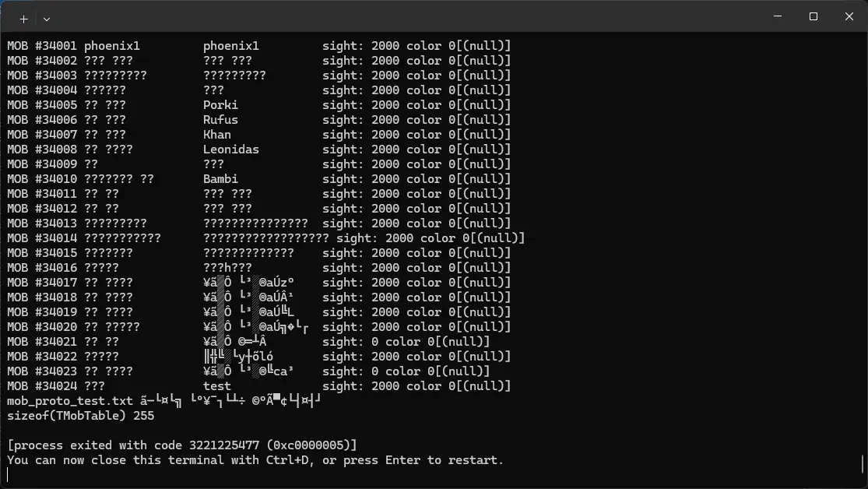Image resolution: width=868 pixels, height=489 pixels.
Task: Click the Rufus name in MOB #34006 row
Action: (x=220, y=120)
